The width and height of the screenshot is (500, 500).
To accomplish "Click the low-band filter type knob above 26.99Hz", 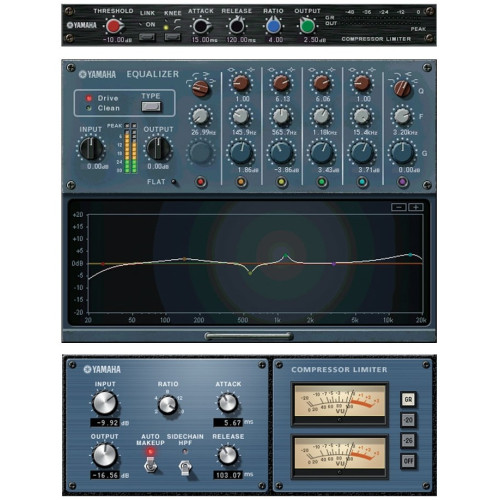I will point(201,88).
